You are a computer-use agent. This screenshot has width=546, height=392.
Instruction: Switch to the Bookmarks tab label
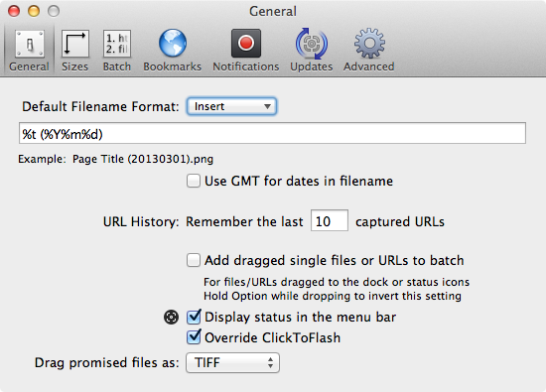[x=173, y=66]
